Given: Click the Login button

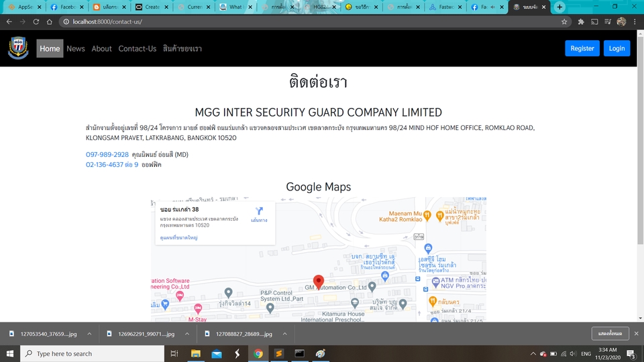Looking at the screenshot, I should pos(616,48).
